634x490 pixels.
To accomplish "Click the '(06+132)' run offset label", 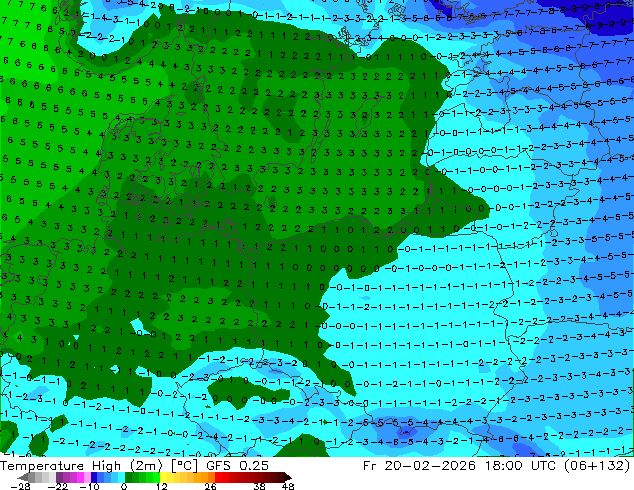I will (x=595, y=466).
